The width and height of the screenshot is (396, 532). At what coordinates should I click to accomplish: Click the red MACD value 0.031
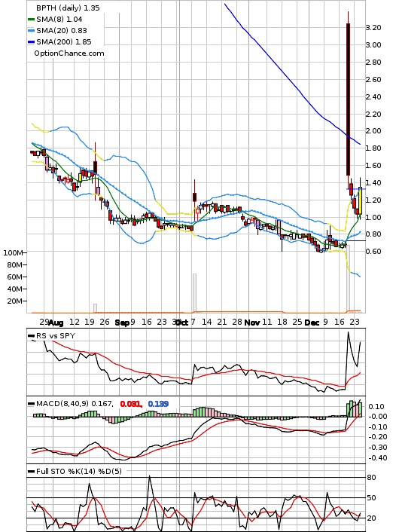[131, 404]
